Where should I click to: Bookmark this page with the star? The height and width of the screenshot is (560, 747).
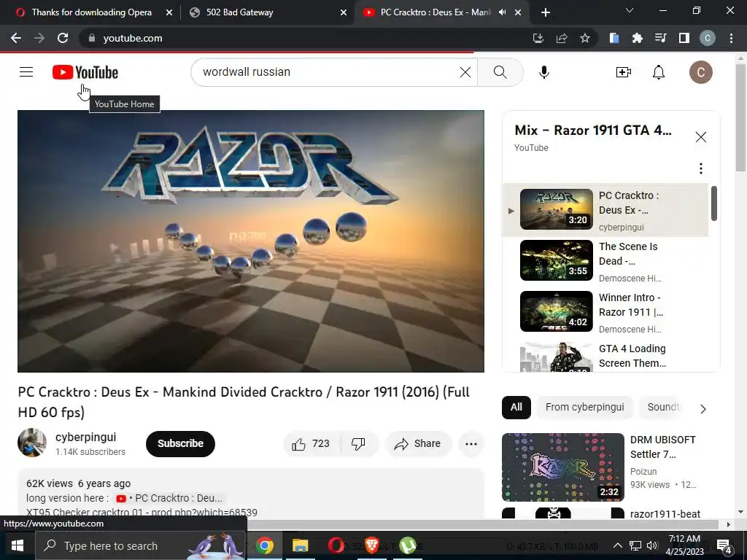(585, 38)
